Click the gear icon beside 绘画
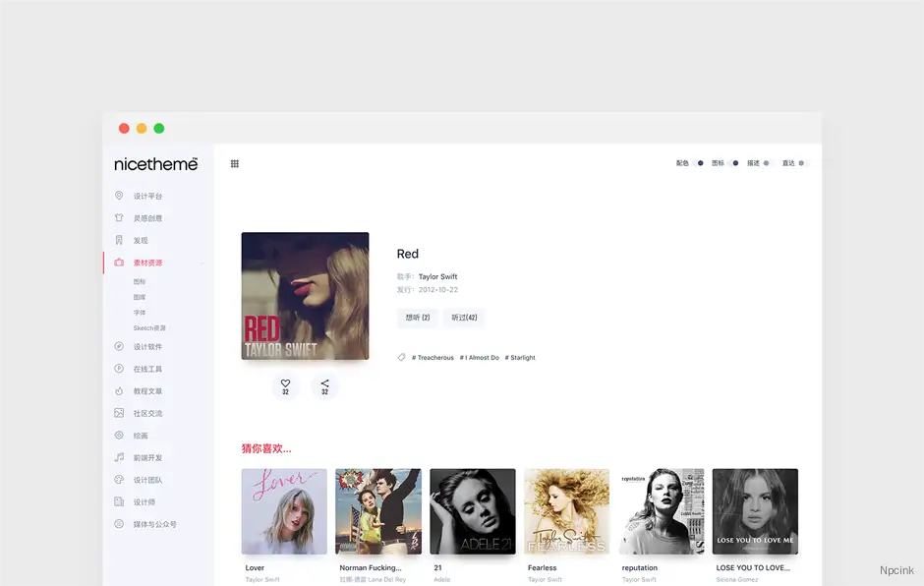Image resolution: width=924 pixels, height=586 pixels. pos(119,436)
